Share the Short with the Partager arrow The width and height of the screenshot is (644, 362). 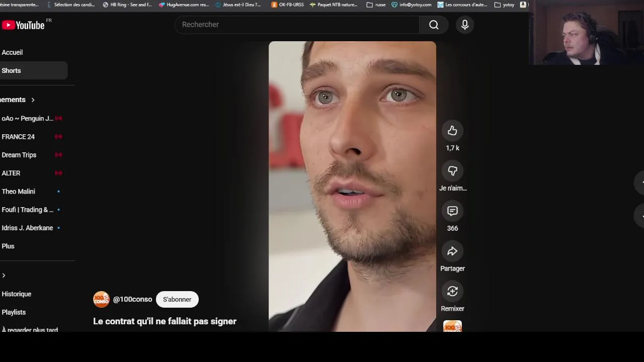[452, 251]
